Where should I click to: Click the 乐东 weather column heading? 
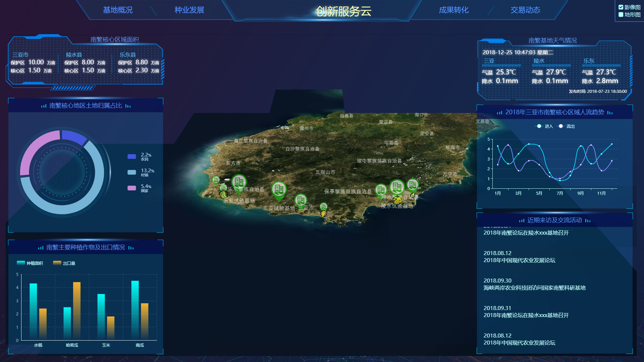click(x=589, y=61)
